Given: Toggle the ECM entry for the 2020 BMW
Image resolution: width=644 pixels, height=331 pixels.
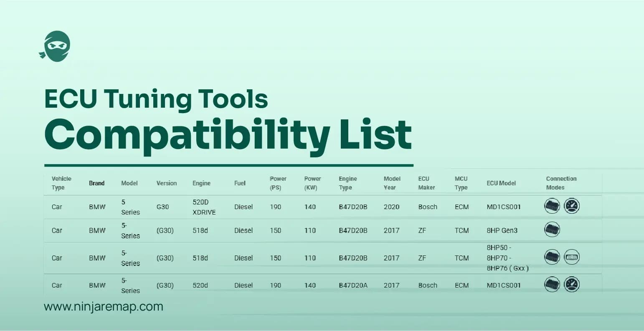Looking at the screenshot, I should tap(461, 207).
